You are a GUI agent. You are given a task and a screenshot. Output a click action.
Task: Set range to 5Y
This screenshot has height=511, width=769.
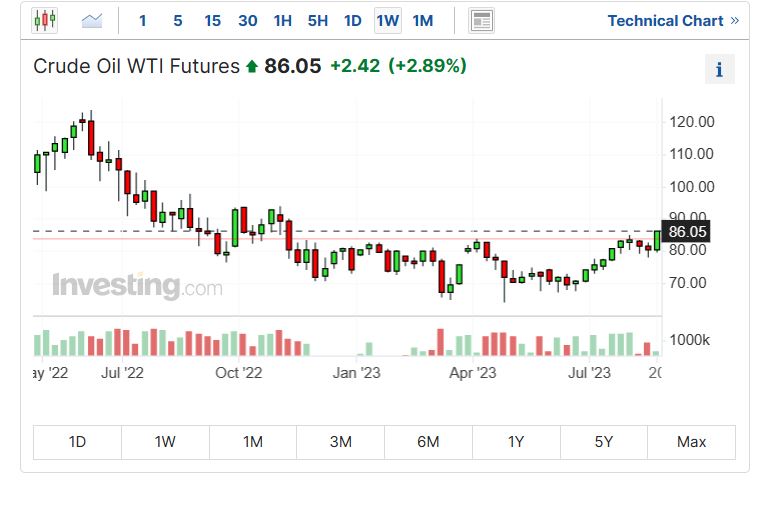(x=604, y=442)
